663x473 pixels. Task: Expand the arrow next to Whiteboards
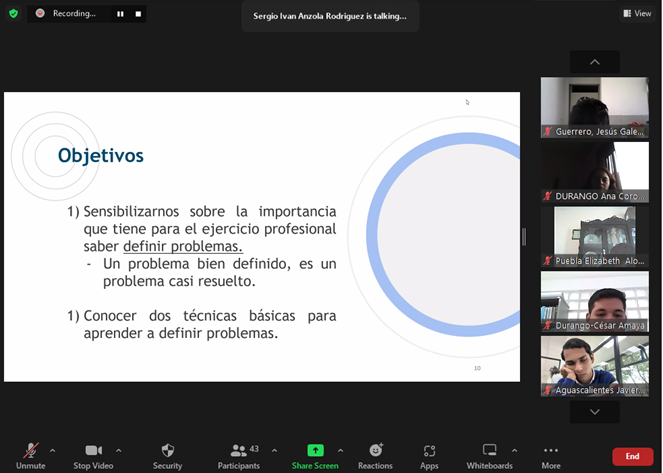515,451
